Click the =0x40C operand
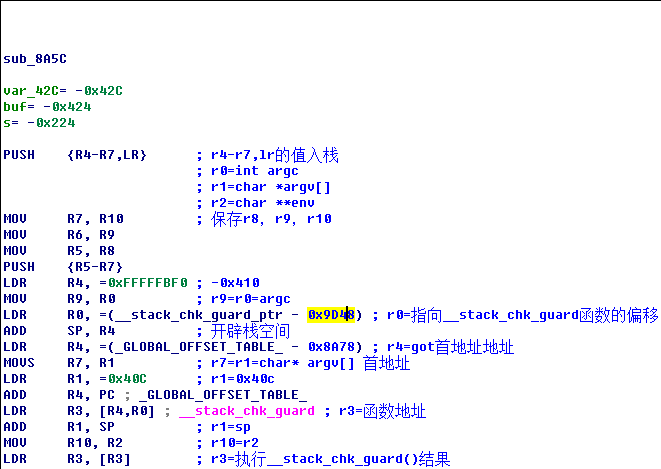This screenshot has height=469, width=661. point(123,379)
